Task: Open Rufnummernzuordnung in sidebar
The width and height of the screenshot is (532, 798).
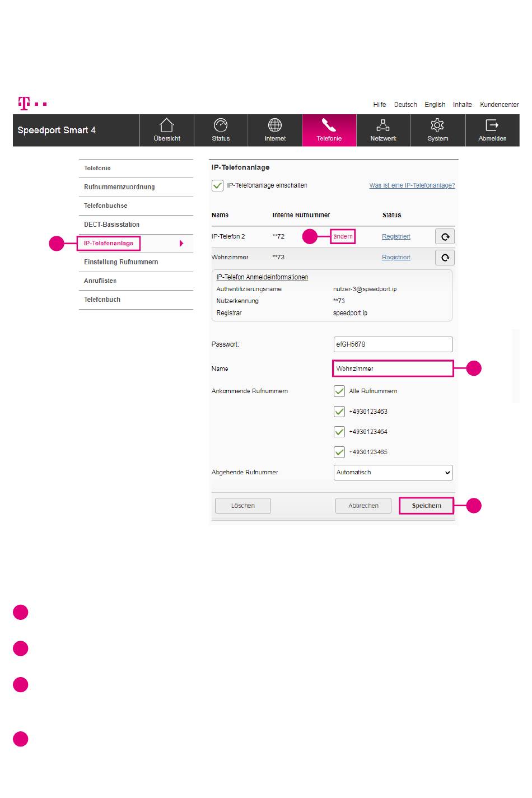Action: [x=119, y=187]
